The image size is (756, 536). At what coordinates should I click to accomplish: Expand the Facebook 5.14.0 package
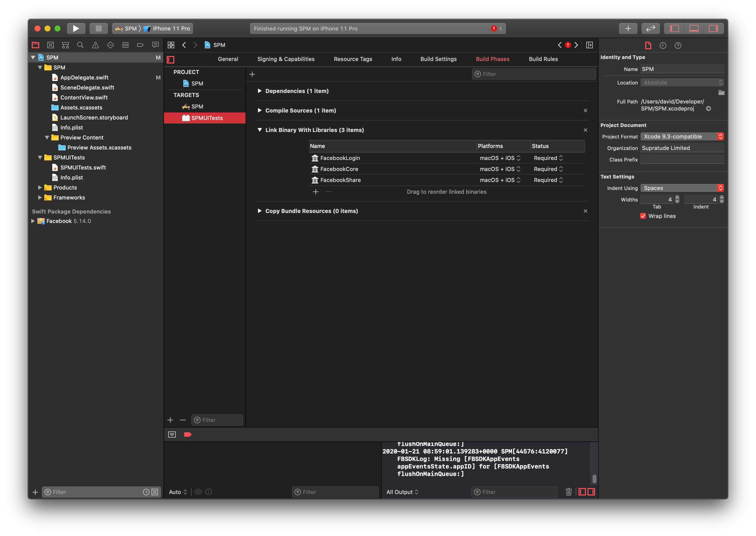click(33, 221)
